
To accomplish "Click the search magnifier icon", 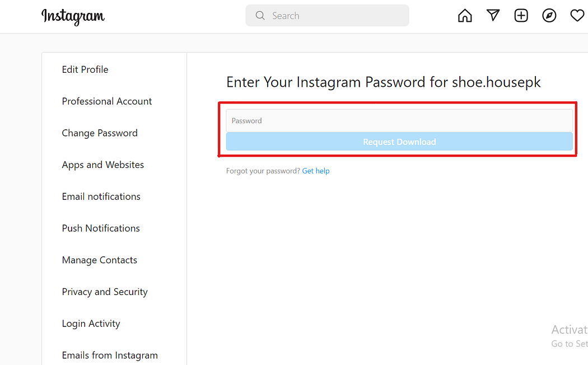I will point(260,15).
